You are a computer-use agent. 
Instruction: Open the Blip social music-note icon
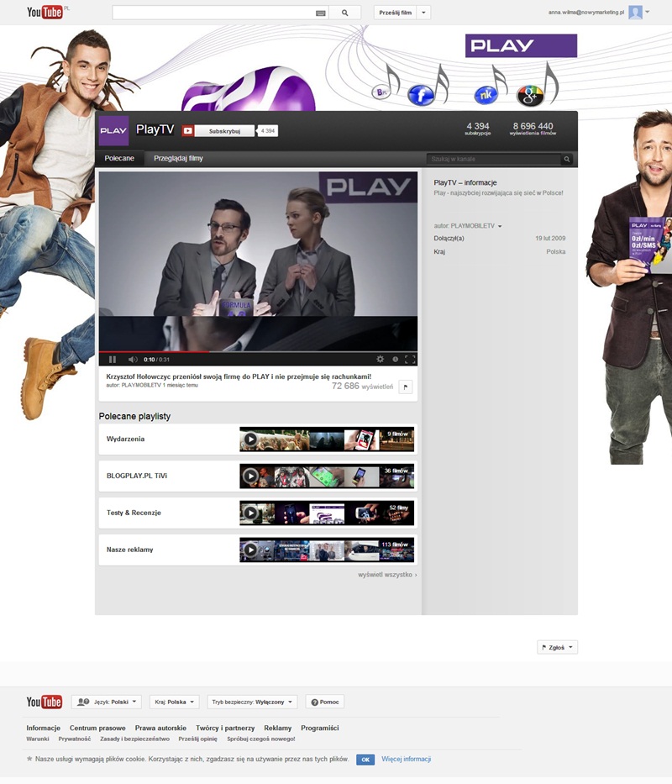coord(381,92)
